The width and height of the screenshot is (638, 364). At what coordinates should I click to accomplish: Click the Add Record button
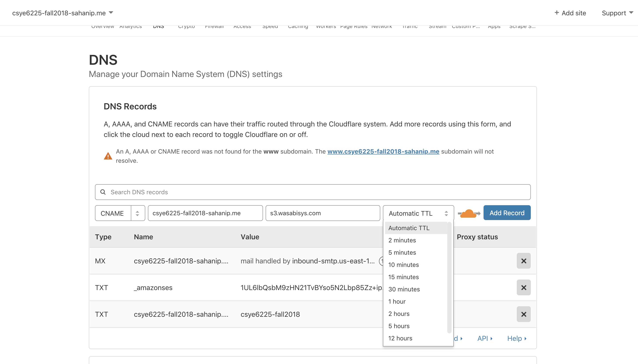(x=507, y=213)
